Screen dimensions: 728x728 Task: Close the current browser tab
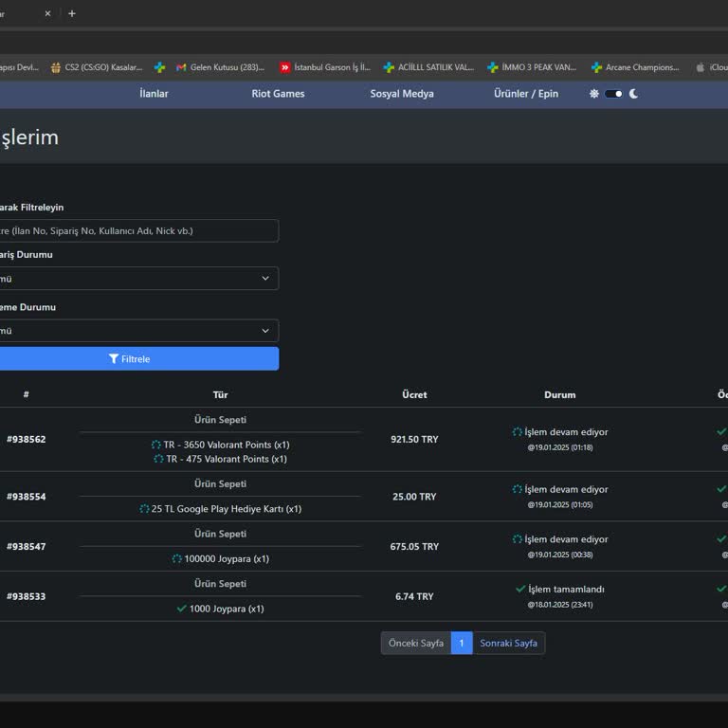(x=47, y=13)
